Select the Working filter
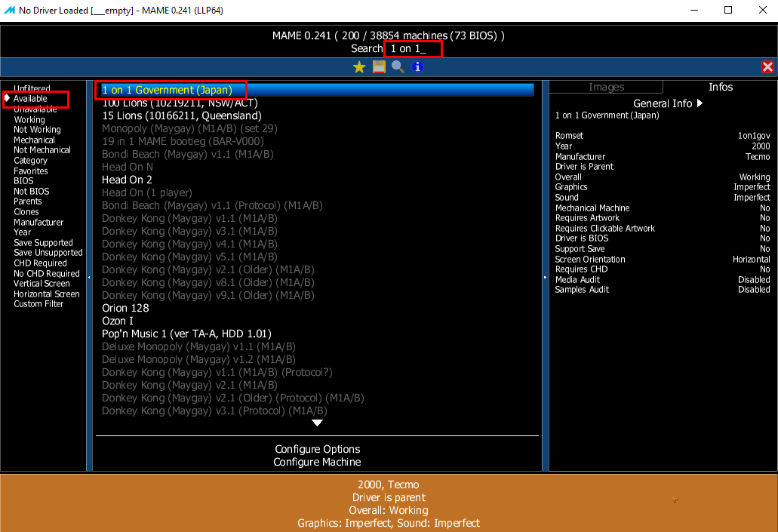 [29, 119]
